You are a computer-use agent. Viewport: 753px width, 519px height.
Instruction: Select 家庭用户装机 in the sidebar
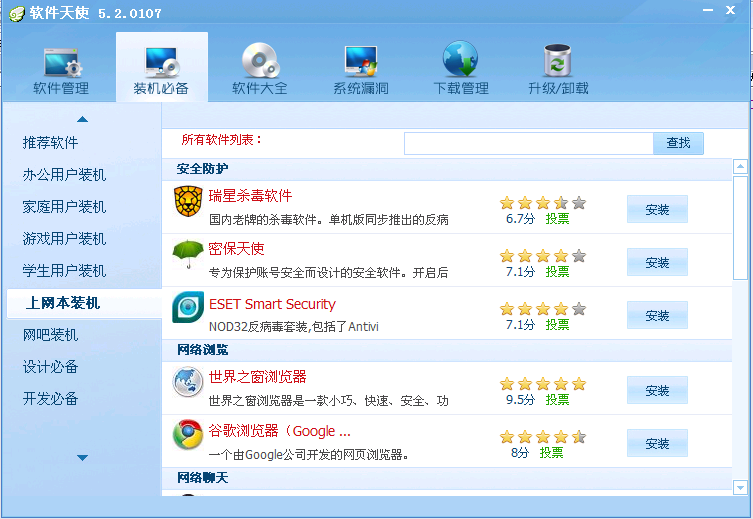[x=64, y=207]
